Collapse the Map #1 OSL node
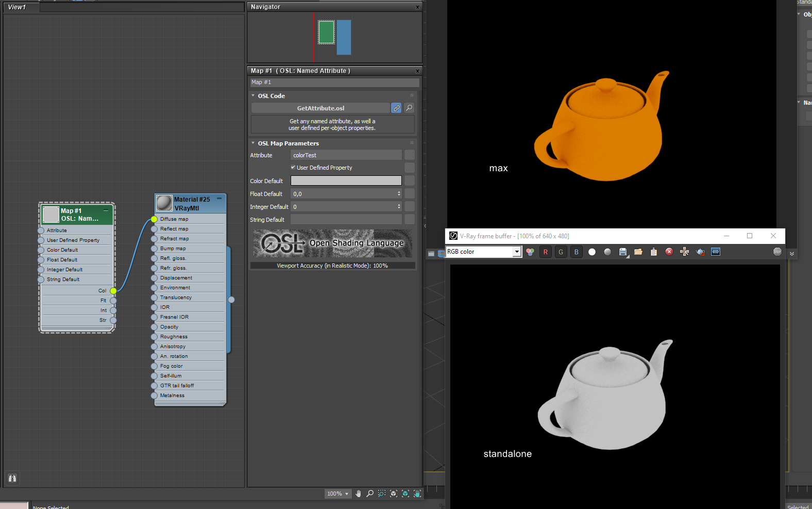812x509 pixels. 106,210
